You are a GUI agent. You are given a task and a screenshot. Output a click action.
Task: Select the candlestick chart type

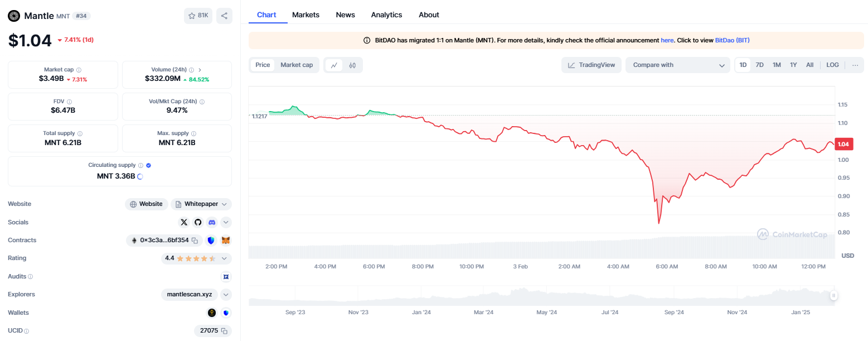pyautogui.click(x=352, y=65)
